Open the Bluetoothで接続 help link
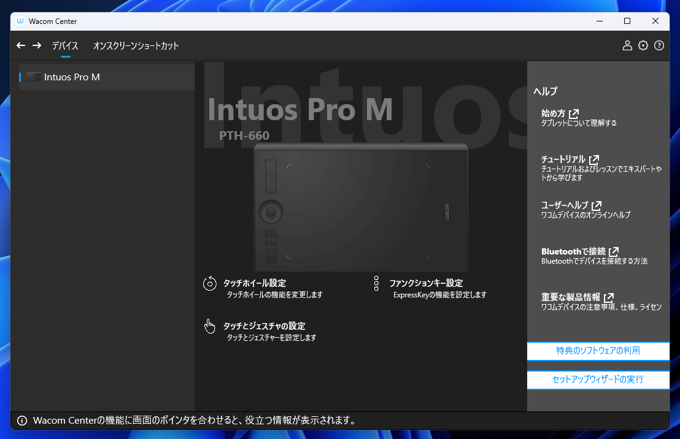The height and width of the screenshot is (439, 680). point(573,251)
